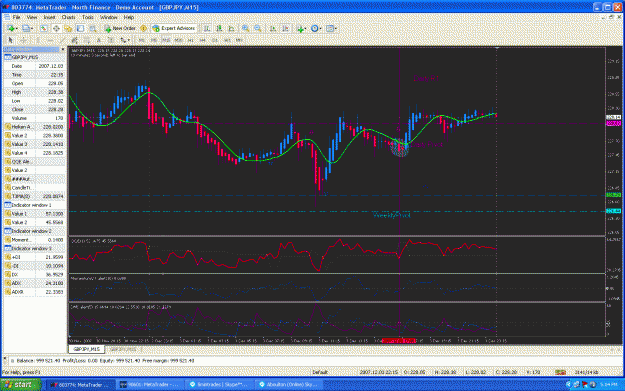This screenshot has width=625, height=391.
Task: Click the Windows start button
Action: tap(20, 385)
